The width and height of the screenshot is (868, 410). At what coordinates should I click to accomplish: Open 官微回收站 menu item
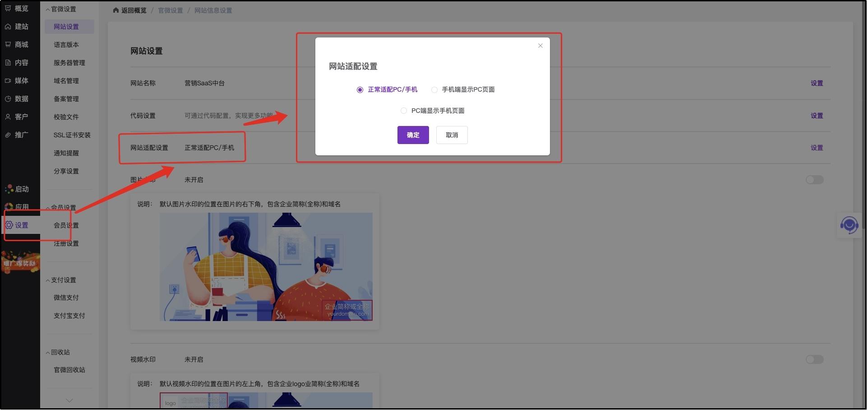pos(69,370)
